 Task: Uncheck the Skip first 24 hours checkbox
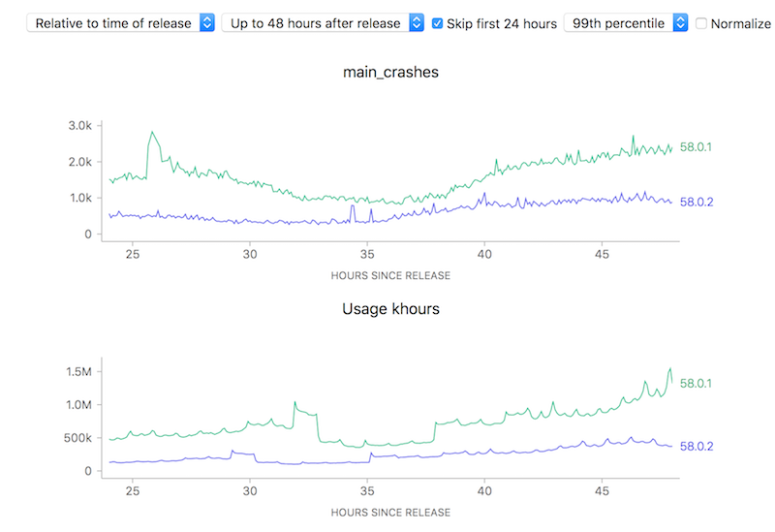click(x=438, y=22)
